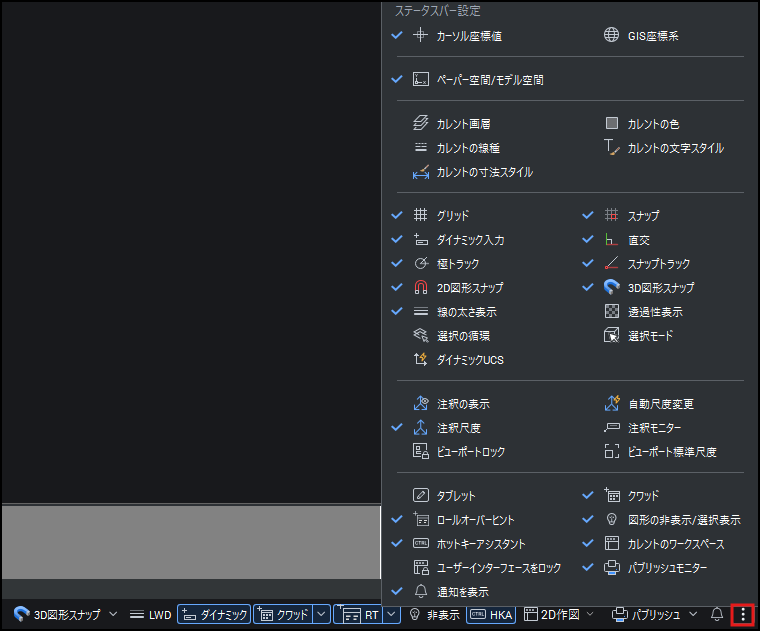Click the 透過性表示 menu option
760x631 pixels.
pos(655,312)
